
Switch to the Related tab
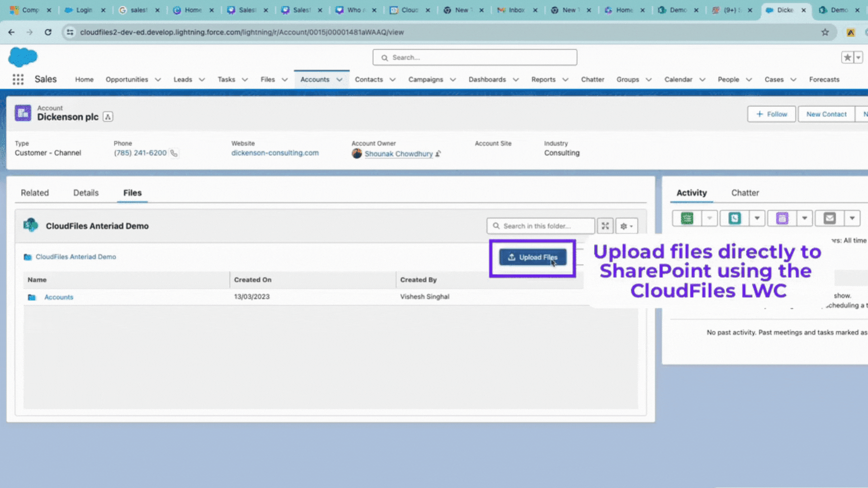(x=34, y=192)
